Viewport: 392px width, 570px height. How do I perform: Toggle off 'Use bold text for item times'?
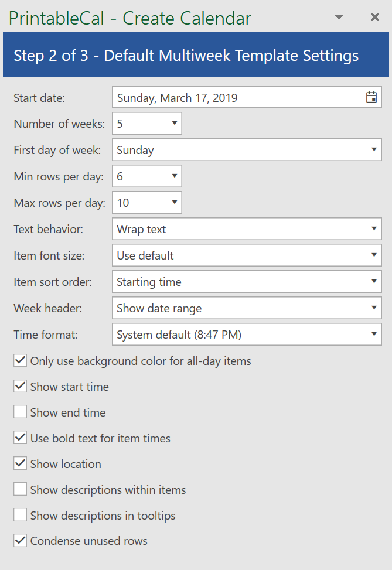point(20,438)
